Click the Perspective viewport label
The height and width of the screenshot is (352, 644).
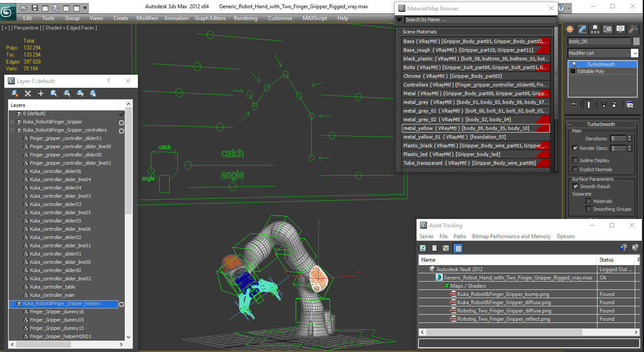coord(26,28)
